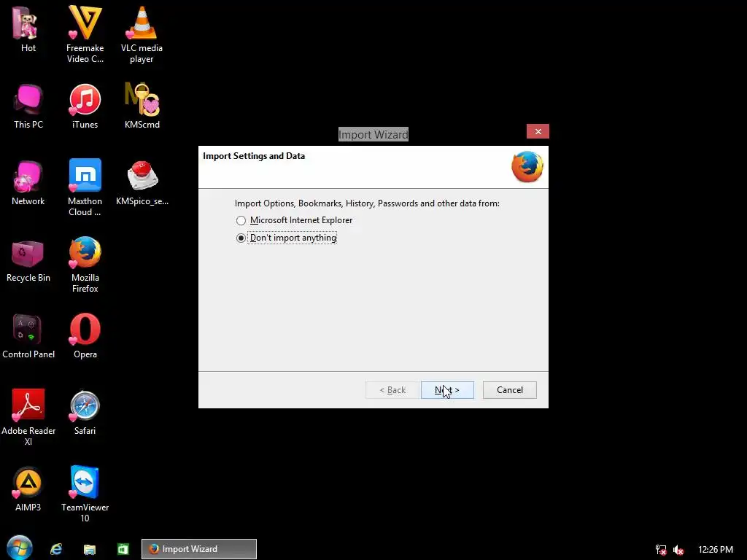The width and height of the screenshot is (747, 560).
Task: Open the Windows Start orb
Action: coord(20,548)
